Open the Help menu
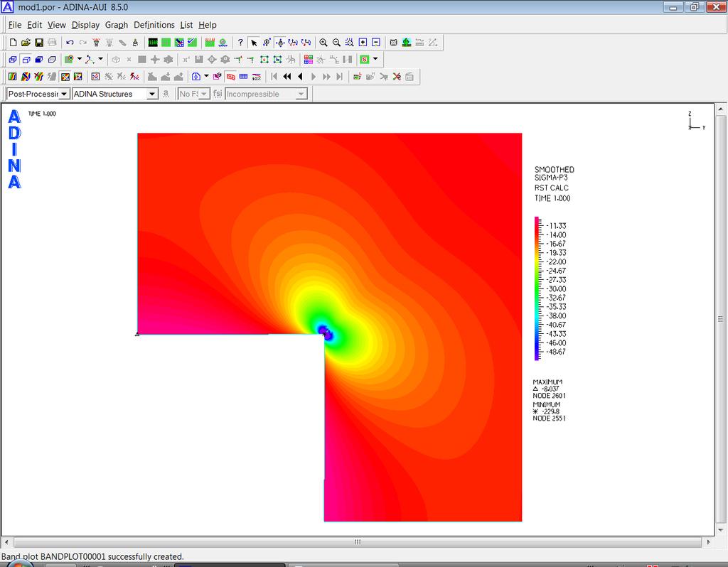728x567 pixels. click(x=207, y=25)
